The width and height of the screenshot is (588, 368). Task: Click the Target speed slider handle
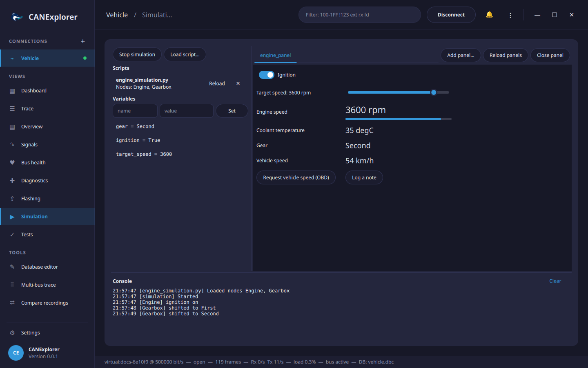pos(434,92)
